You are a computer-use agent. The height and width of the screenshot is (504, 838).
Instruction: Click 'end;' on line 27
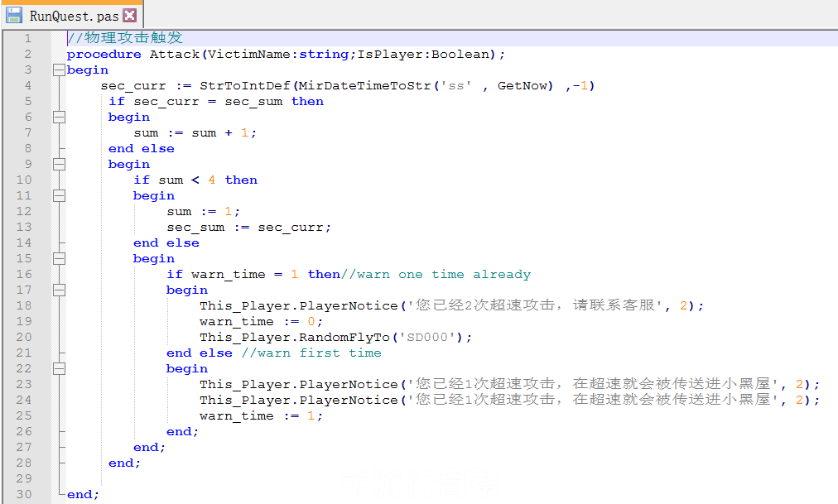pos(149,447)
